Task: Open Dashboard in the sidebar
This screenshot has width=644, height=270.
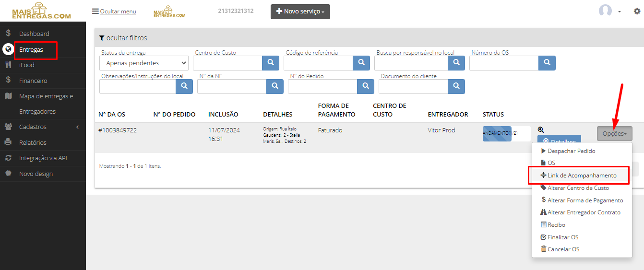Action: tap(34, 34)
